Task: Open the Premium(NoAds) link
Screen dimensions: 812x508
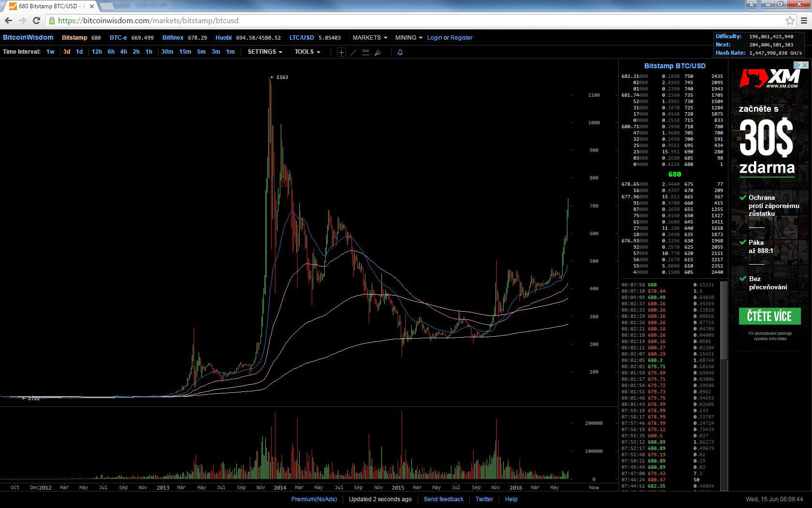Action: point(314,499)
